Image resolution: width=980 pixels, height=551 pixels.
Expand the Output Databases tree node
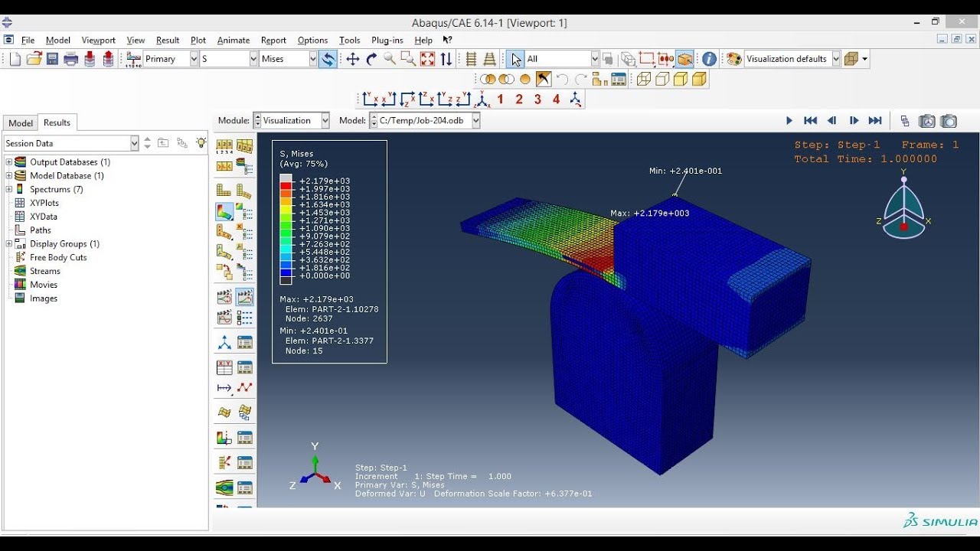point(9,162)
